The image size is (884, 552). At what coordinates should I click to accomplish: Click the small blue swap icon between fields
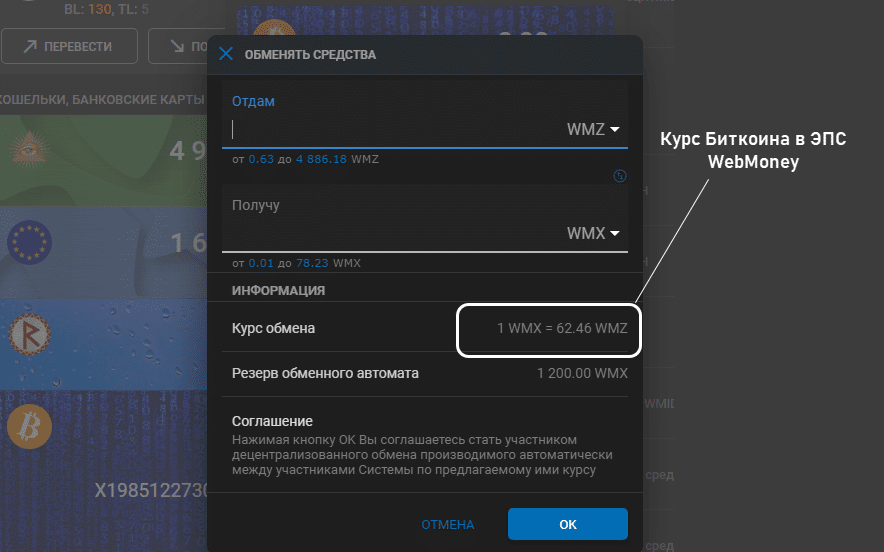point(620,176)
